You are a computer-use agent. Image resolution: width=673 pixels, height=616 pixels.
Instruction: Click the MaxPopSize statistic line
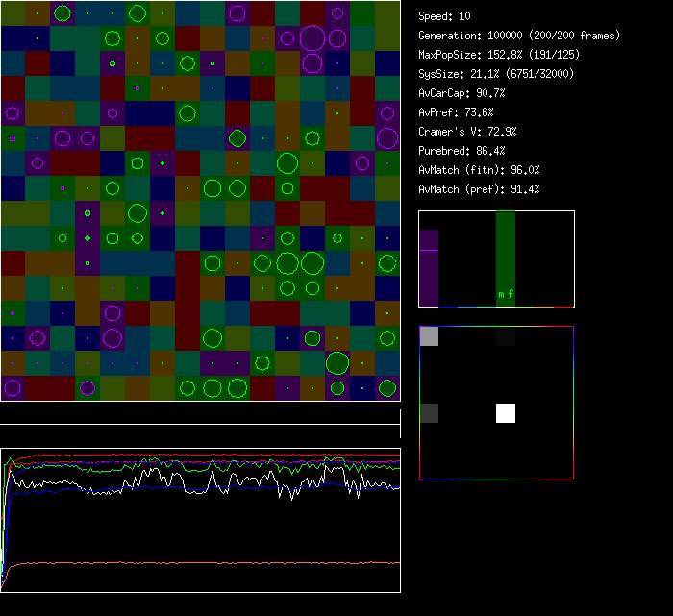click(498, 55)
